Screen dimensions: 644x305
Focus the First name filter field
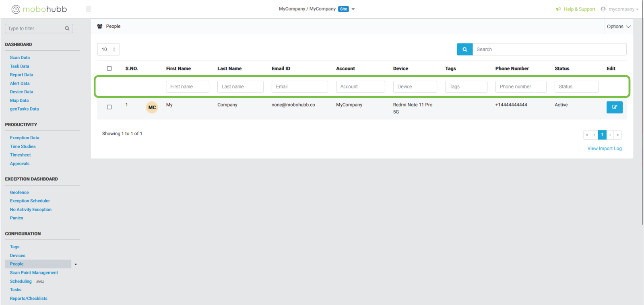(x=187, y=87)
